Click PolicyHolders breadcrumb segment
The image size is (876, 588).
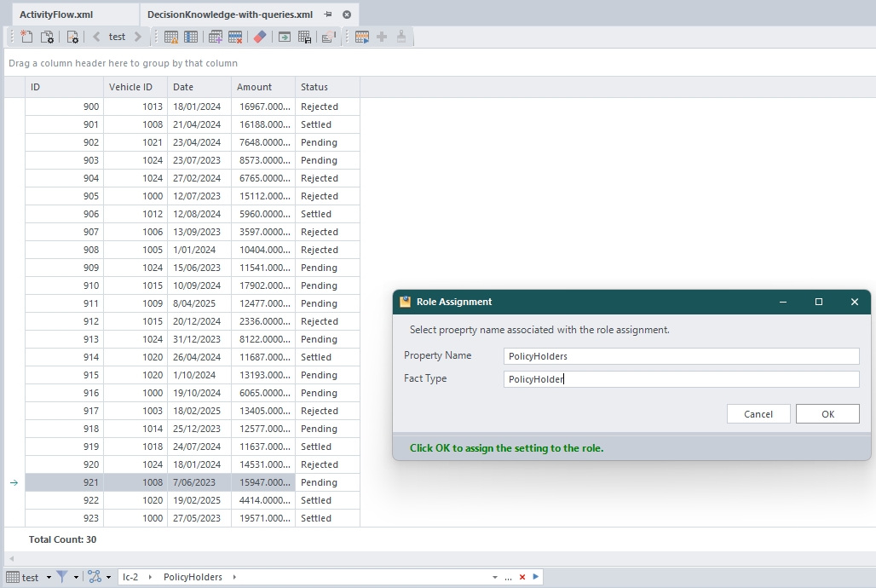(x=193, y=577)
